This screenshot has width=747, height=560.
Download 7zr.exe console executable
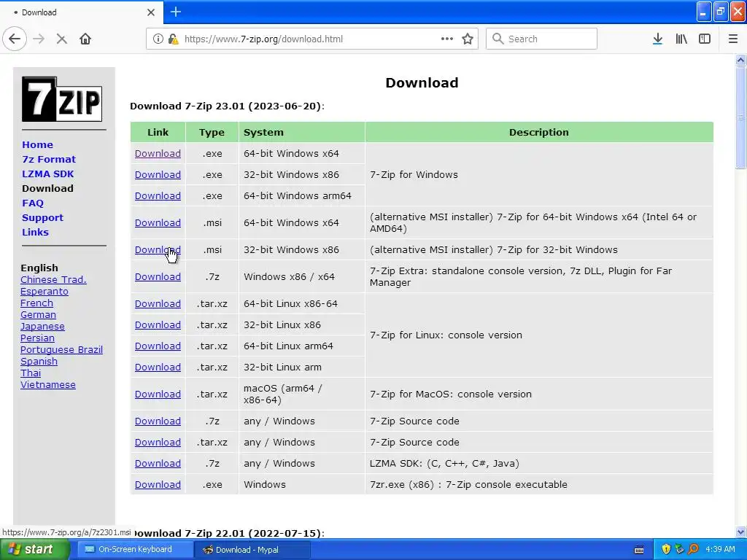click(158, 485)
